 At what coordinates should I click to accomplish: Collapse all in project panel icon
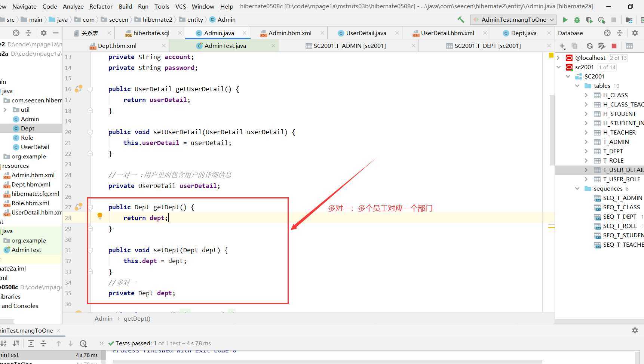[28, 33]
